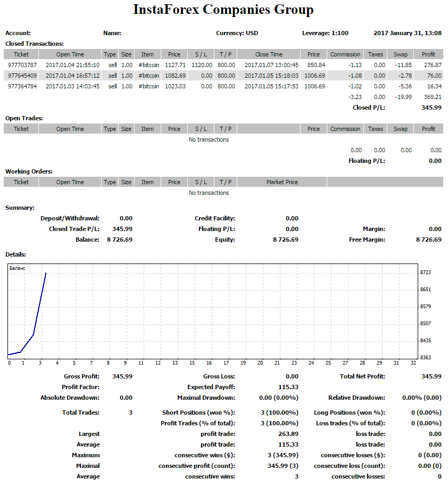Image resolution: width=448 pixels, height=486 pixels.
Task: Click the stop loss value 1120.00
Action: pyautogui.click(x=202, y=65)
